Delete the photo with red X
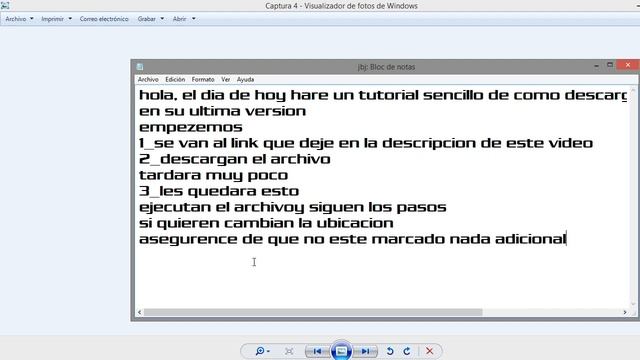This screenshot has height=360, width=640. 429,351
